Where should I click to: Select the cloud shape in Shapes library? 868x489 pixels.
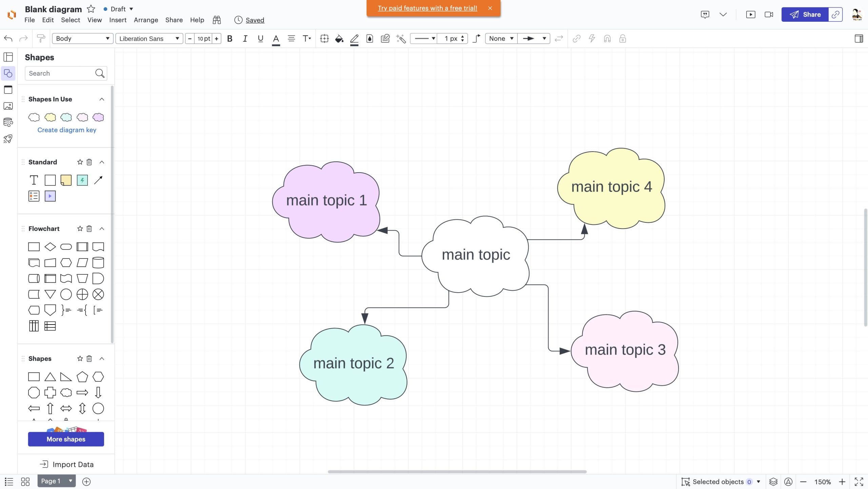click(x=66, y=393)
